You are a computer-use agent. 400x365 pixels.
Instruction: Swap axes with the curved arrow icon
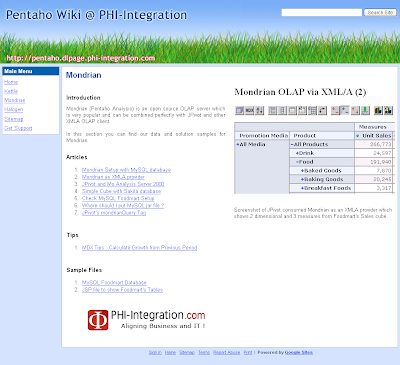[322, 110]
